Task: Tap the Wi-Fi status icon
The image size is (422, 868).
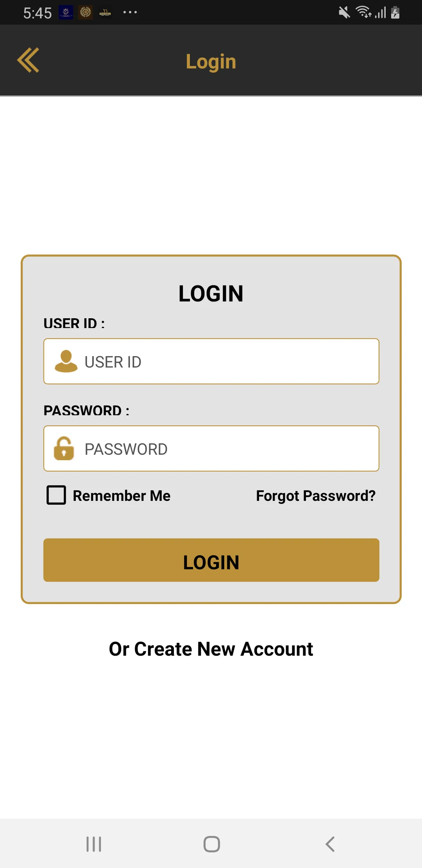Action: coord(363,13)
